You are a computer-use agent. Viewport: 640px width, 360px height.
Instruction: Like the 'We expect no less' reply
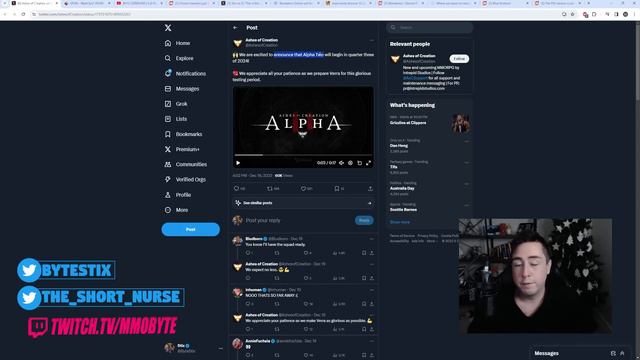point(305,278)
